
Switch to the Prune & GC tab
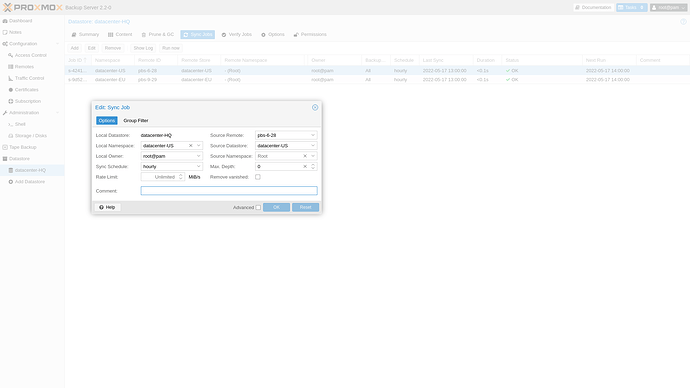[158, 34]
